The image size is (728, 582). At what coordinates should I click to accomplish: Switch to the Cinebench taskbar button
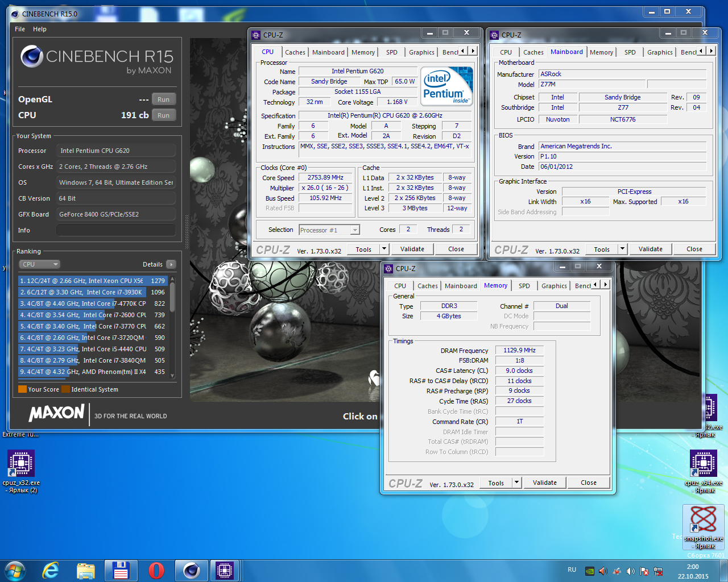(191, 570)
